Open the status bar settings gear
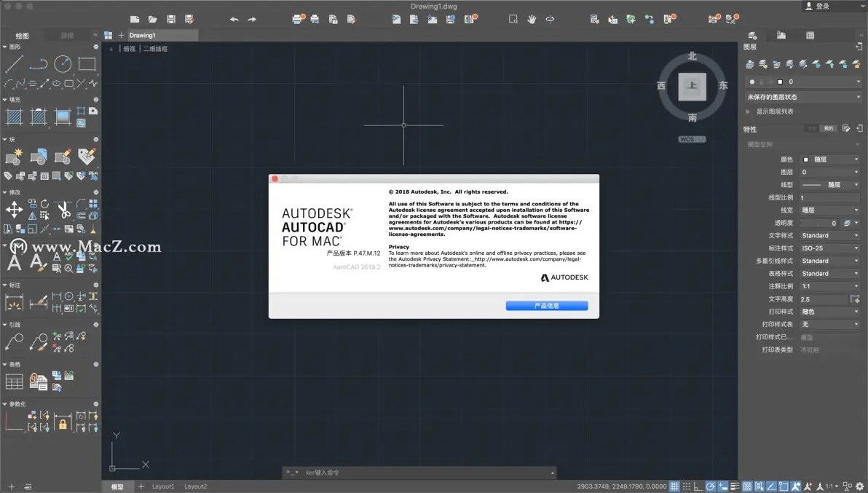 pos(860,486)
